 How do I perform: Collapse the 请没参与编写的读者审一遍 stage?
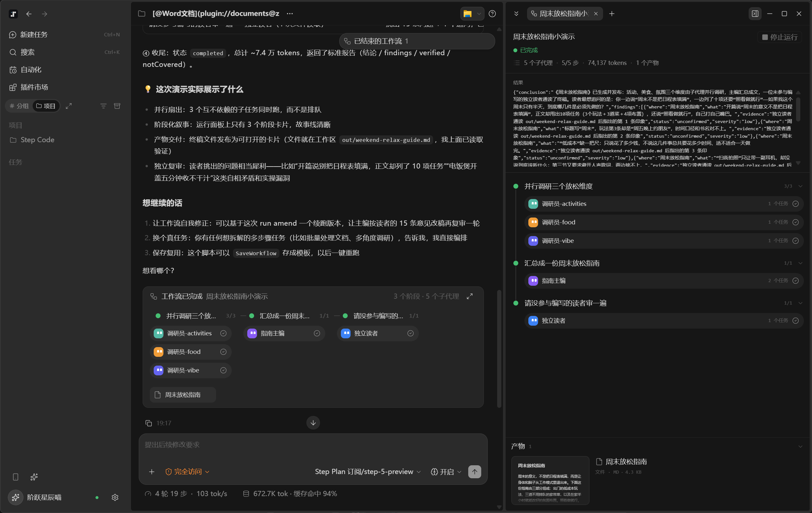click(x=800, y=303)
